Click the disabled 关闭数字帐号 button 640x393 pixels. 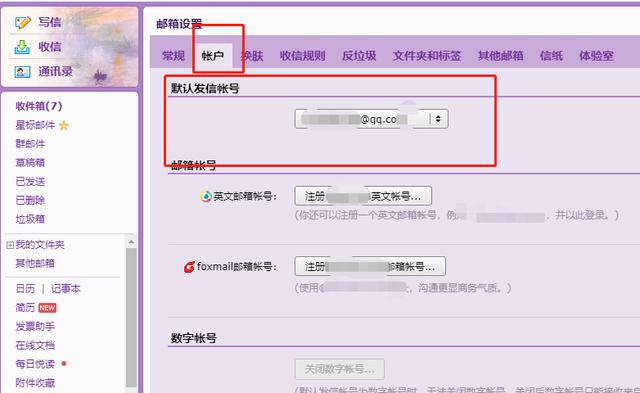pyautogui.click(x=340, y=369)
